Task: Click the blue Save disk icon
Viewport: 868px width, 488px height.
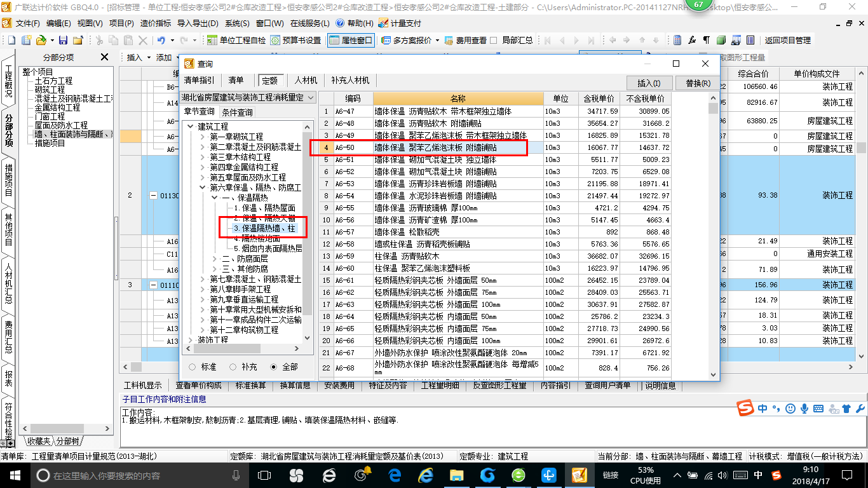Action: (x=64, y=40)
